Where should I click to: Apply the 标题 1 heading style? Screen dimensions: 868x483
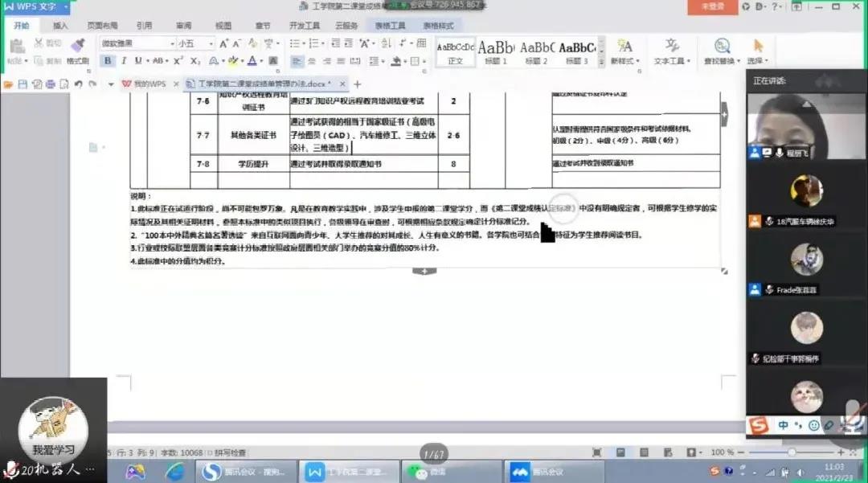(x=496, y=51)
